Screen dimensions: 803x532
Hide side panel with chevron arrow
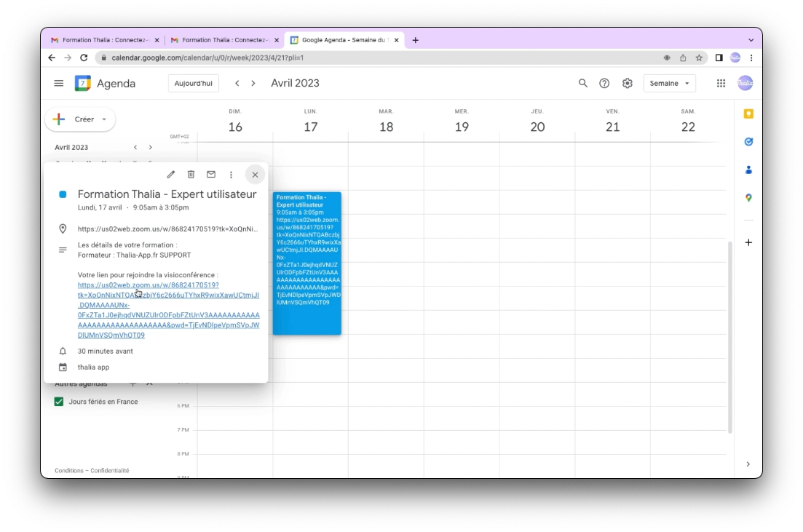pyautogui.click(x=748, y=464)
